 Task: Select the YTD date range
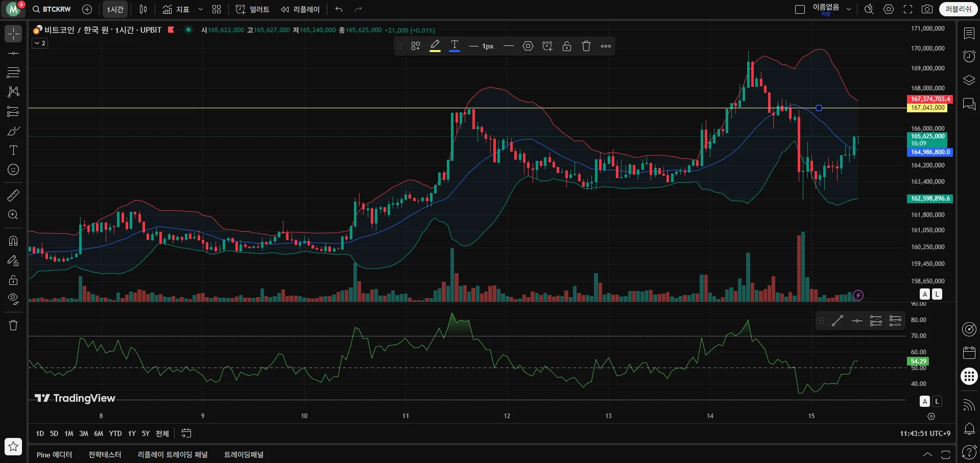115,433
